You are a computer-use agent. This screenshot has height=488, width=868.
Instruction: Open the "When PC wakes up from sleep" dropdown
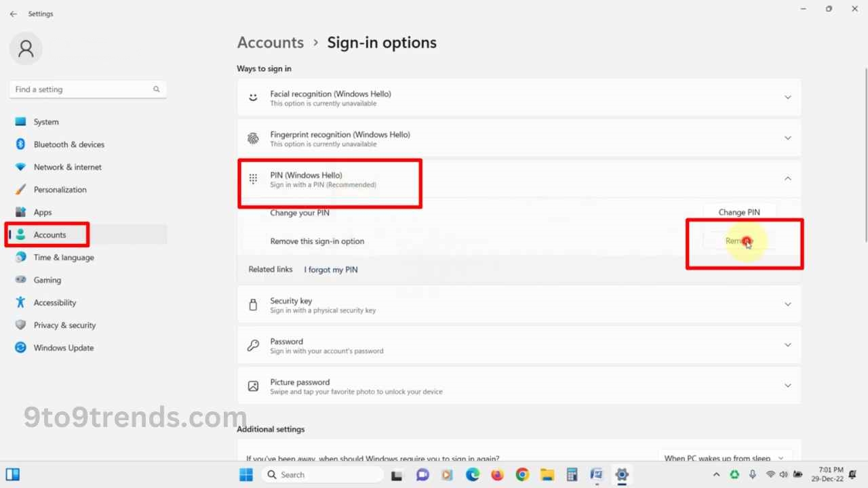coord(724,457)
